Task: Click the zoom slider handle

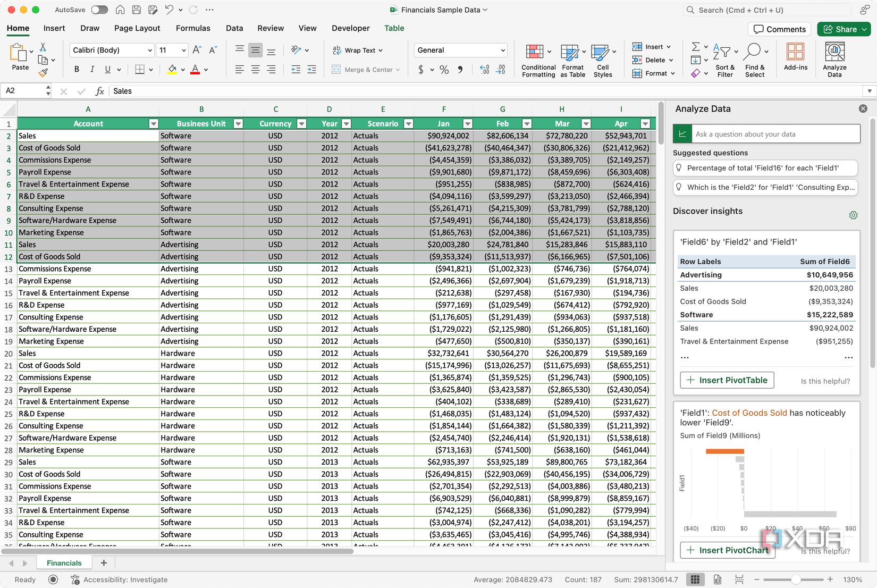Action: click(x=795, y=579)
